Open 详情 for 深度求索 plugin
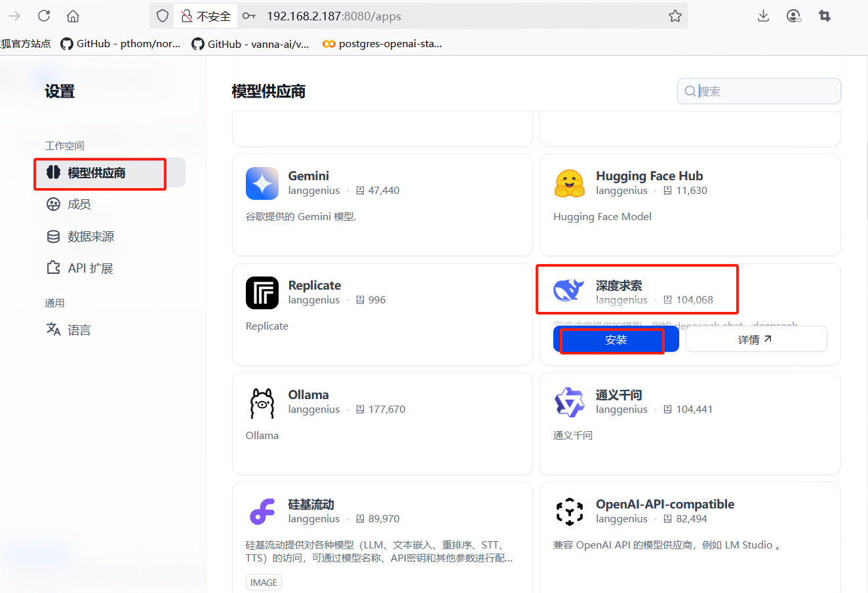Viewport: 868px width, 593px height. pyautogui.click(x=756, y=339)
